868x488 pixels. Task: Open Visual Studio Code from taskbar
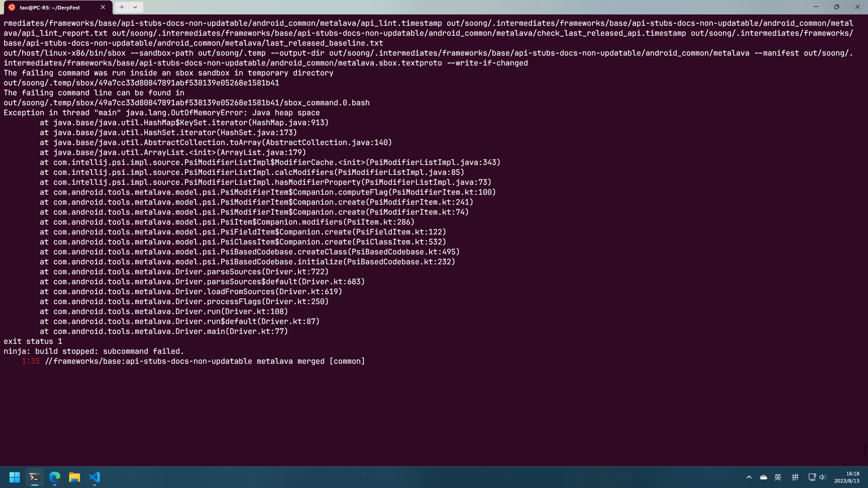point(94,477)
